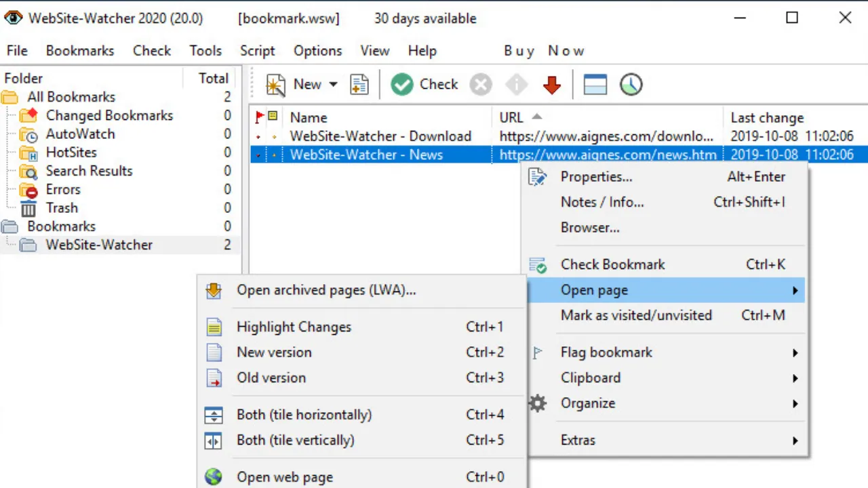This screenshot has height=488, width=868.
Task: Click the yellow notes column header icon
Action: click(x=273, y=116)
